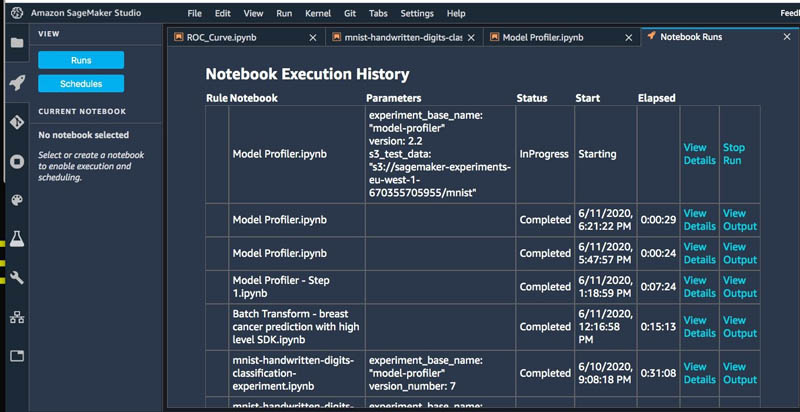View Details of Model Profiler Step 1 run

699,287
